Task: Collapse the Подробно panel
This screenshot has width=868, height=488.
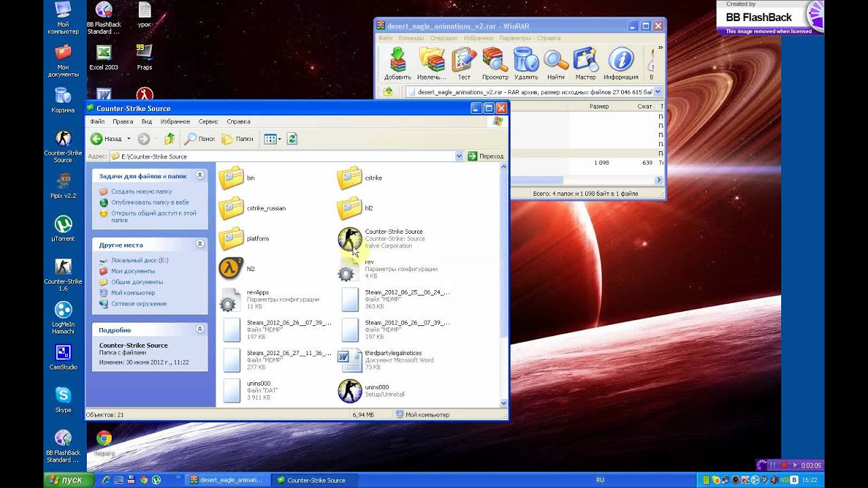Action: click(199, 329)
